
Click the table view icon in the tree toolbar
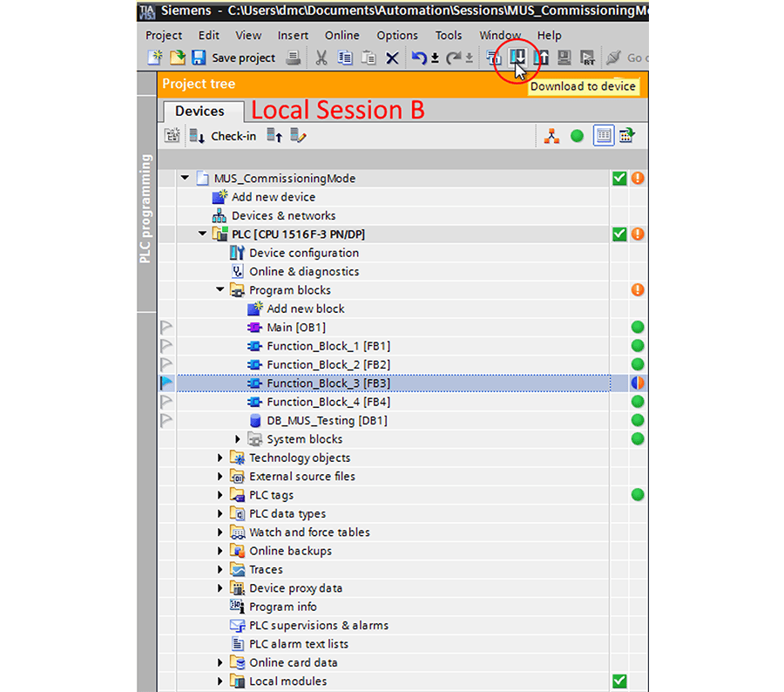tap(604, 136)
